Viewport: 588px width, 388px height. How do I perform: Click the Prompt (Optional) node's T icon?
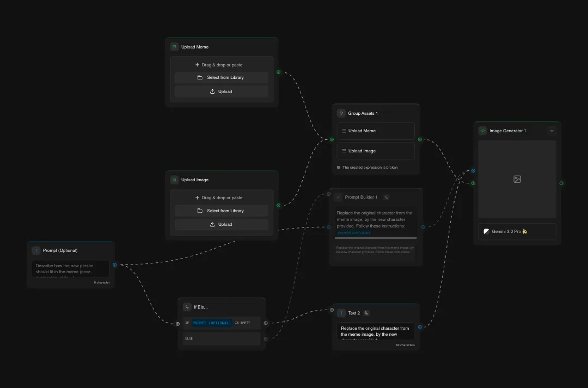(x=35, y=250)
